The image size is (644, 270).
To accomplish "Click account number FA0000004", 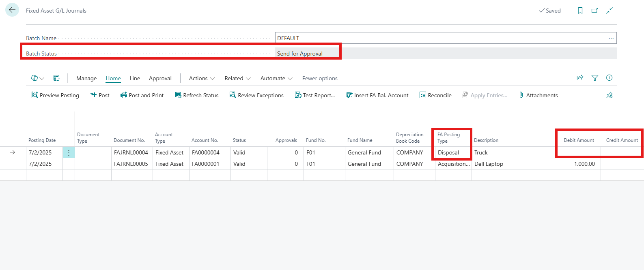I will click(206, 152).
